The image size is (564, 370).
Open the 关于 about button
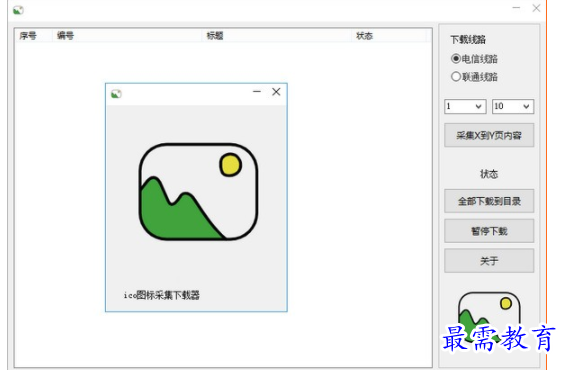click(489, 261)
